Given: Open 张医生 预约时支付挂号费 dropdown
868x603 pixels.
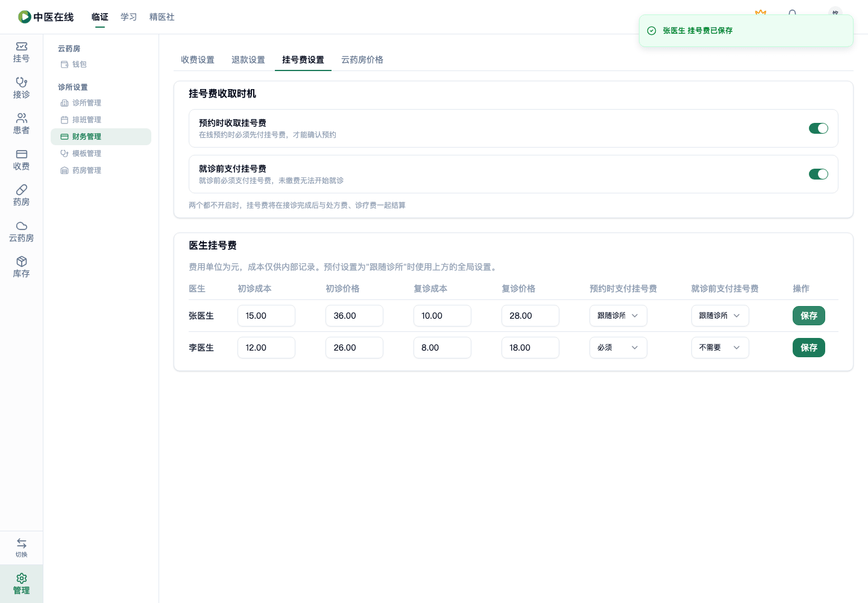Looking at the screenshot, I should pos(618,316).
